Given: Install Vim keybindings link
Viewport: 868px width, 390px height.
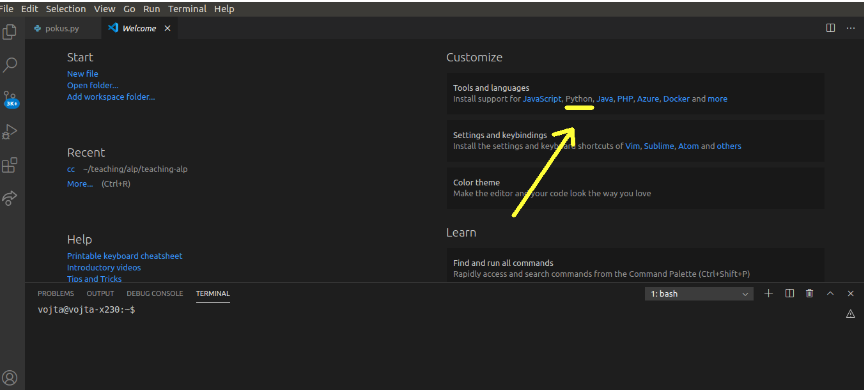Looking at the screenshot, I should tap(632, 146).
